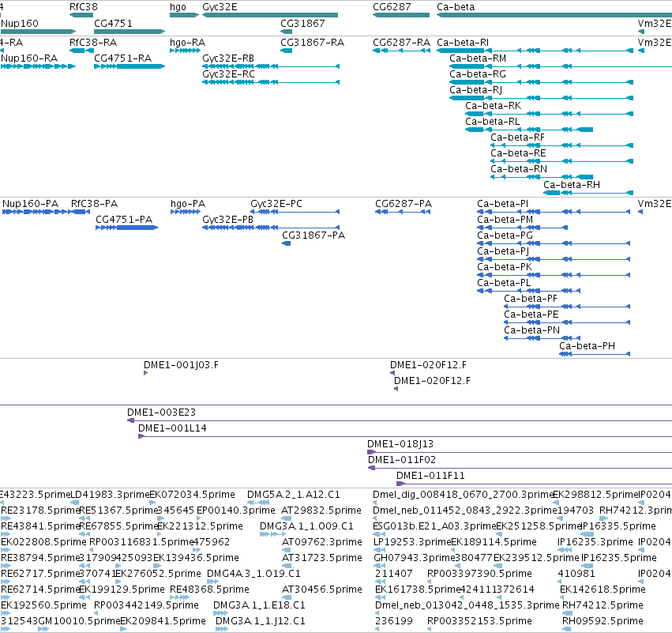Select transcript label Ca-beta-RF
The width and height of the screenshot is (672, 633).
(517, 138)
